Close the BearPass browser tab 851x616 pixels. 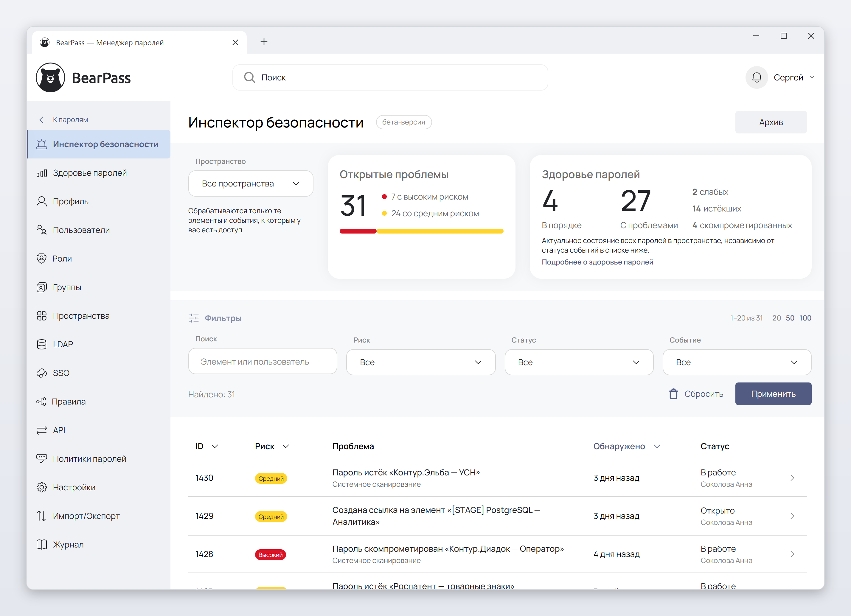click(x=235, y=42)
